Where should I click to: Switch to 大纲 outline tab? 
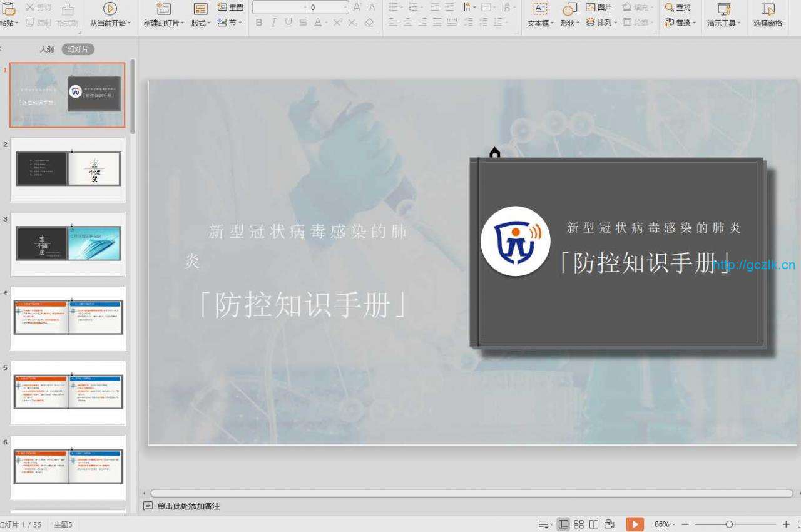coord(47,49)
